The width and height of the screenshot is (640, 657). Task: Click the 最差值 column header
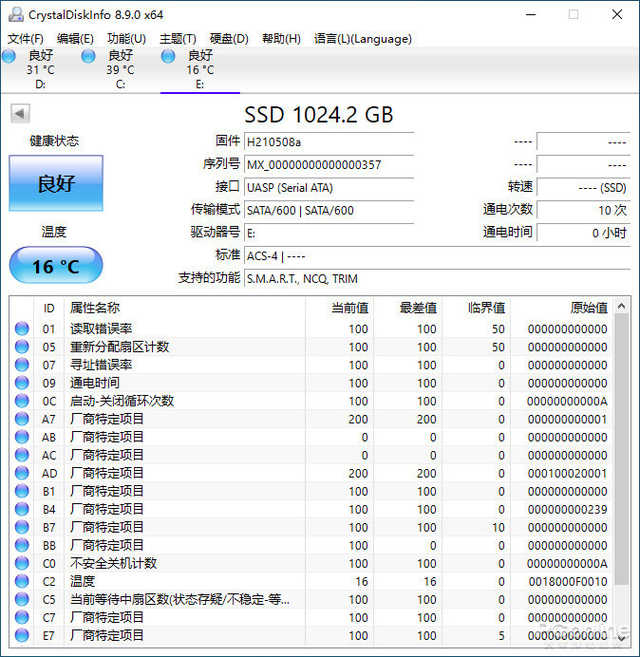pyautogui.click(x=408, y=308)
